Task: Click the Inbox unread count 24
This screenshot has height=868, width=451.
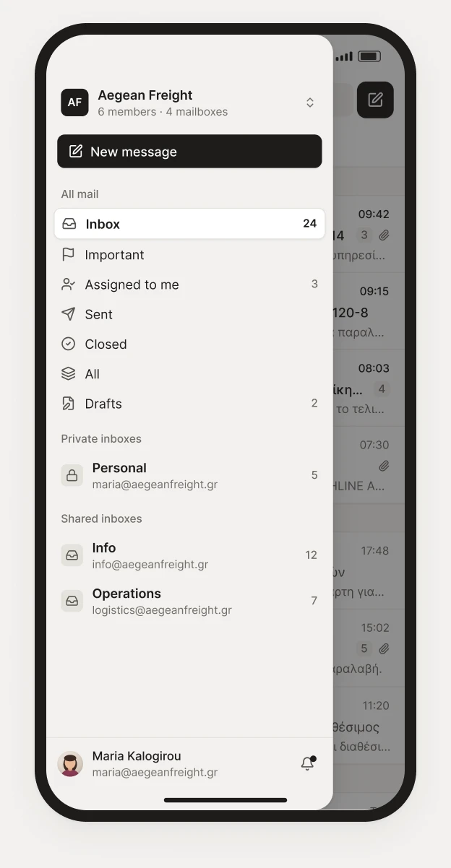Action: [x=310, y=224]
